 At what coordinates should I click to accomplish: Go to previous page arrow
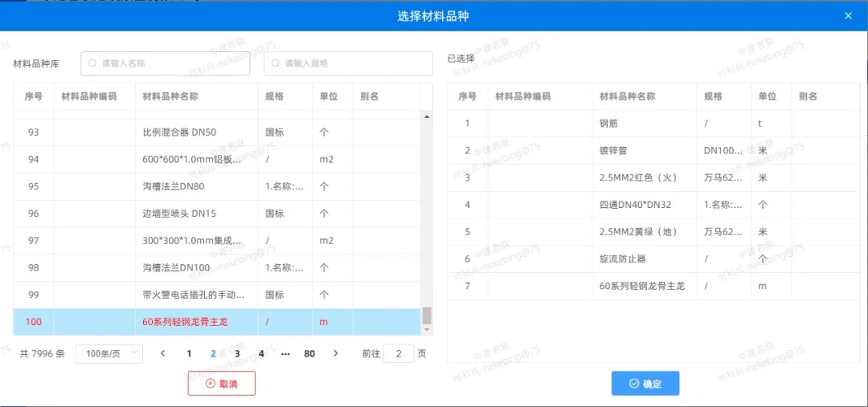[163, 353]
